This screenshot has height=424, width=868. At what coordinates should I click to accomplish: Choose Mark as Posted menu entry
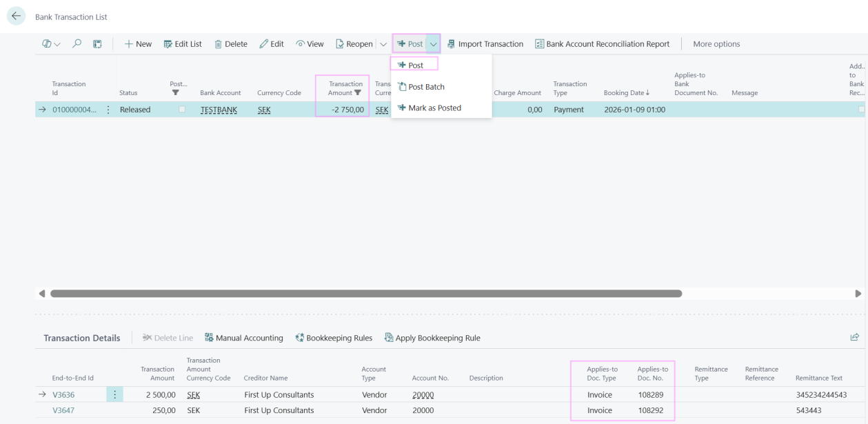pyautogui.click(x=430, y=108)
